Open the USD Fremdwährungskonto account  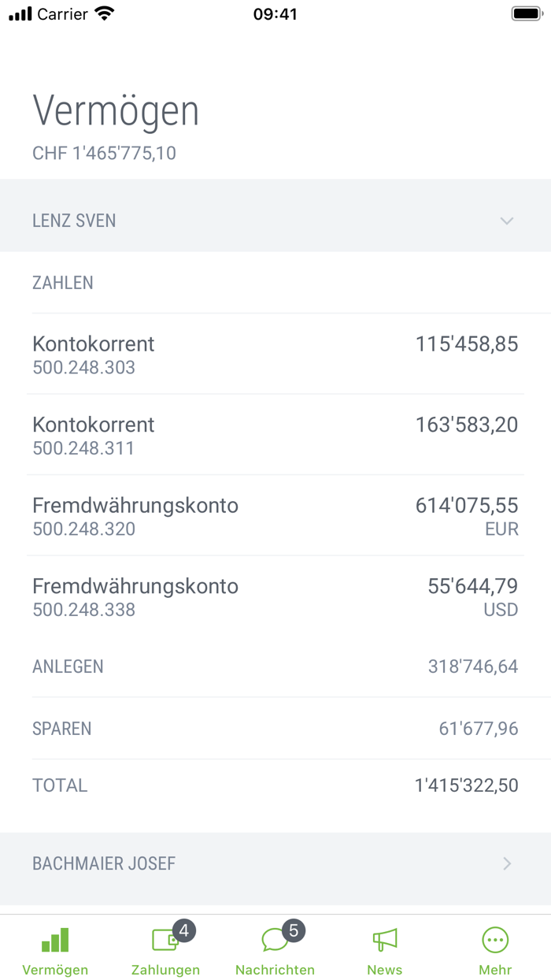coord(275,596)
